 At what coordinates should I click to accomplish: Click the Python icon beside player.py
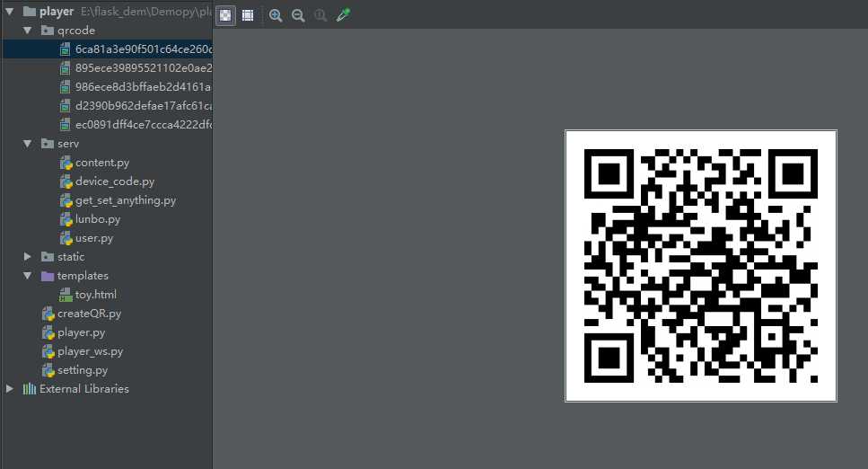48,332
